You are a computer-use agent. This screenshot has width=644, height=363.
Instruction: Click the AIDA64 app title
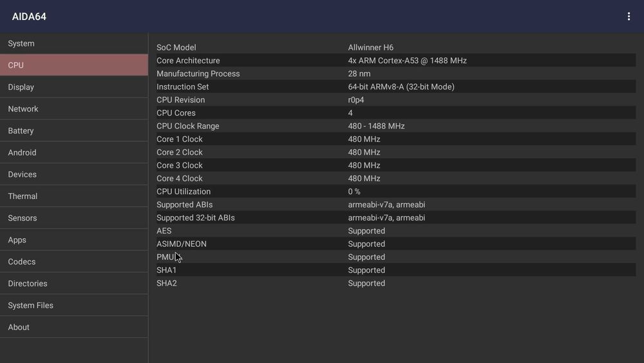point(29,17)
